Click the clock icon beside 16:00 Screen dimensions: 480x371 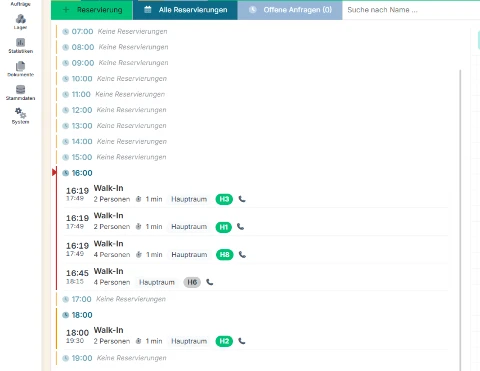click(x=66, y=173)
